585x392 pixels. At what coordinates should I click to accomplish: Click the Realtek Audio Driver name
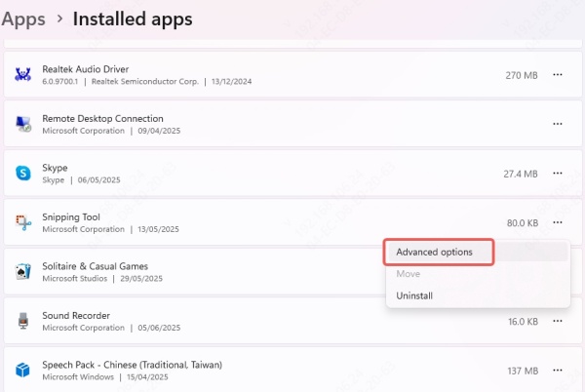(86, 69)
